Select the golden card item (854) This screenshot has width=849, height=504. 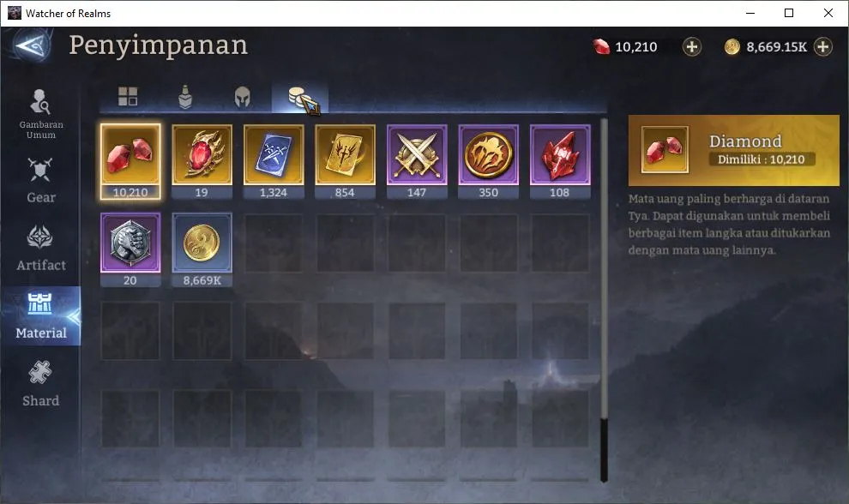point(345,161)
